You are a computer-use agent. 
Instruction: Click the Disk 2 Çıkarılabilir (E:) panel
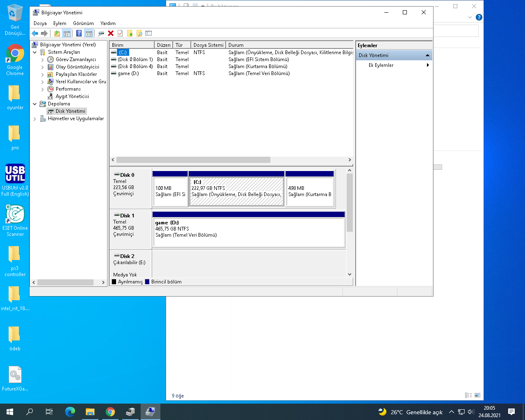click(x=130, y=264)
